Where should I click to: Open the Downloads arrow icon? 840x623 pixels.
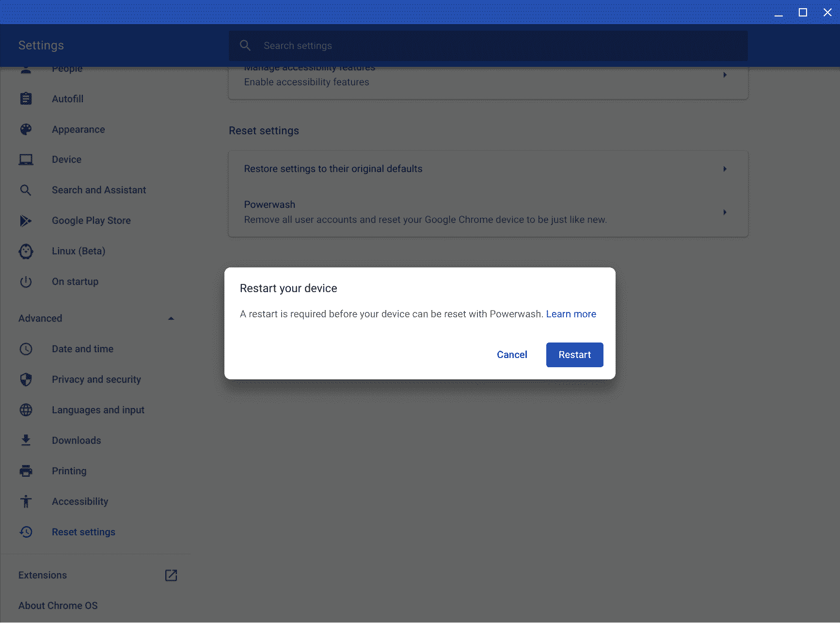(x=26, y=440)
